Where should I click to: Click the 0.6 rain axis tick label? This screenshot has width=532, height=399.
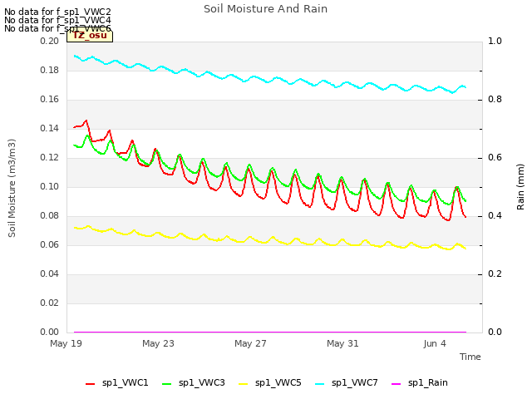[x=495, y=157]
